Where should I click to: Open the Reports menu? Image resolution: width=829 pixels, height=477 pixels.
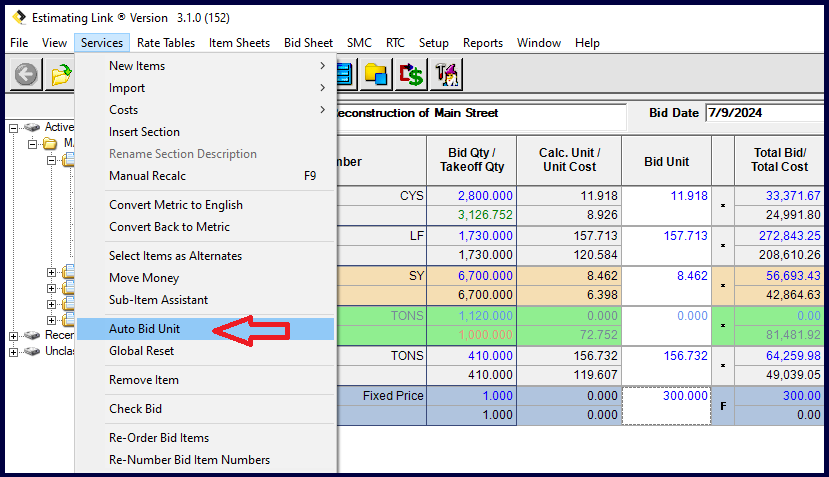click(483, 43)
